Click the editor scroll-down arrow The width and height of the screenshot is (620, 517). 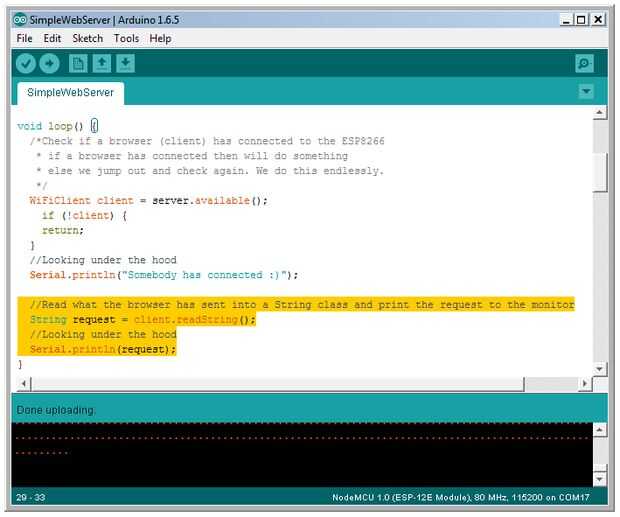coord(599,368)
